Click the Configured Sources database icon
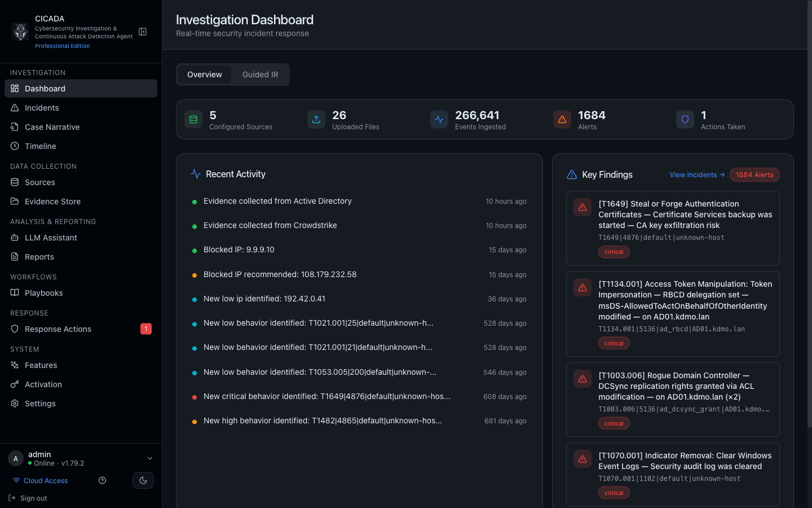The image size is (812, 508). (193, 120)
